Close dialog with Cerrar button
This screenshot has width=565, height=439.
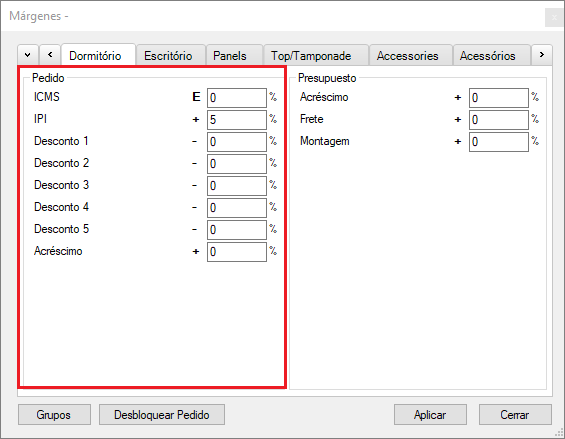[x=515, y=414]
